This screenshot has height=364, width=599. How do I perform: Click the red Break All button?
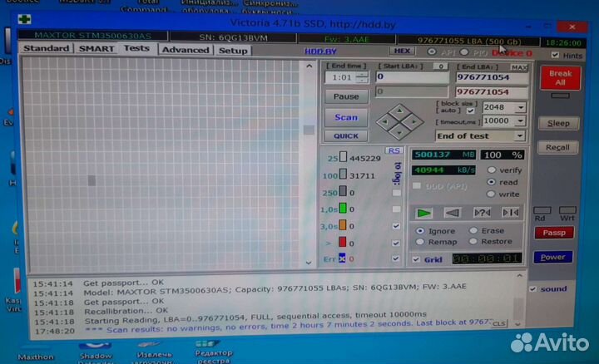(x=560, y=78)
